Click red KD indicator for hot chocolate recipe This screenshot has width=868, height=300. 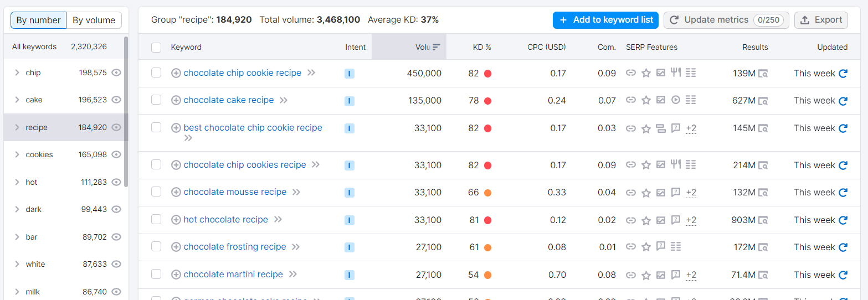click(x=488, y=220)
